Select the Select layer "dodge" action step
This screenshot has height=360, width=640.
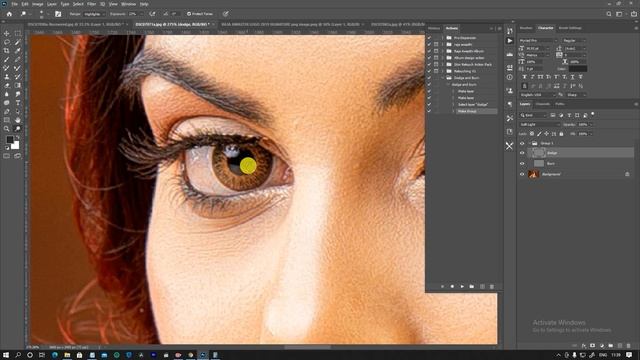pos(473,104)
